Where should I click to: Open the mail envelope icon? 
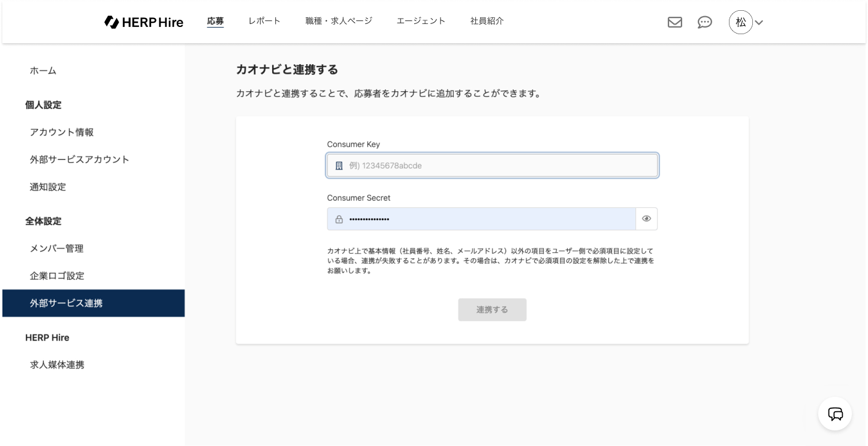point(674,22)
